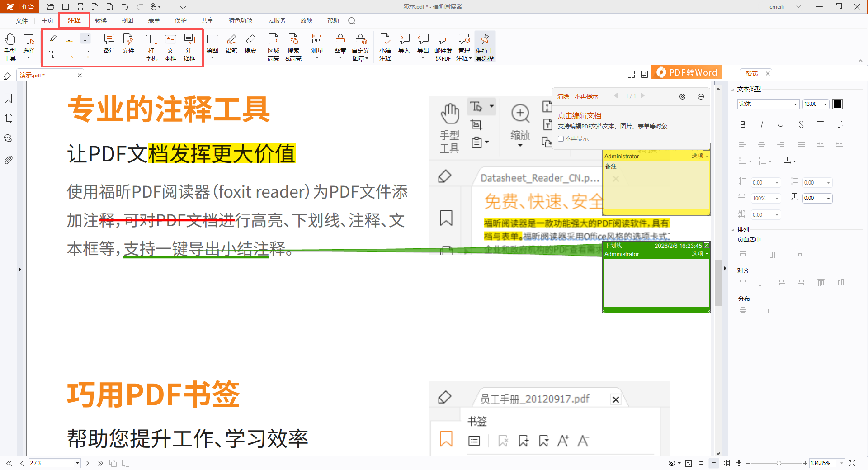The height and width of the screenshot is (470, 868).
Task: Switch to the 视图 ribbon tab
Action: [127, 20]
